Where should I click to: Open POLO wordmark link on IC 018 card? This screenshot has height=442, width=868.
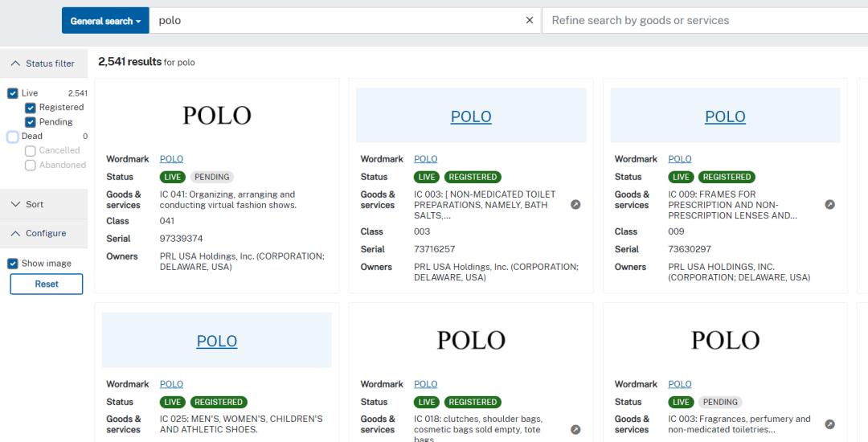click(426, 384)
